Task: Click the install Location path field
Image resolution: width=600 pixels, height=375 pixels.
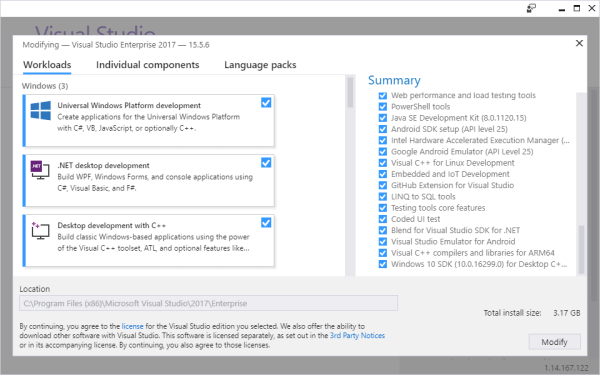Action: click(209, 303)
